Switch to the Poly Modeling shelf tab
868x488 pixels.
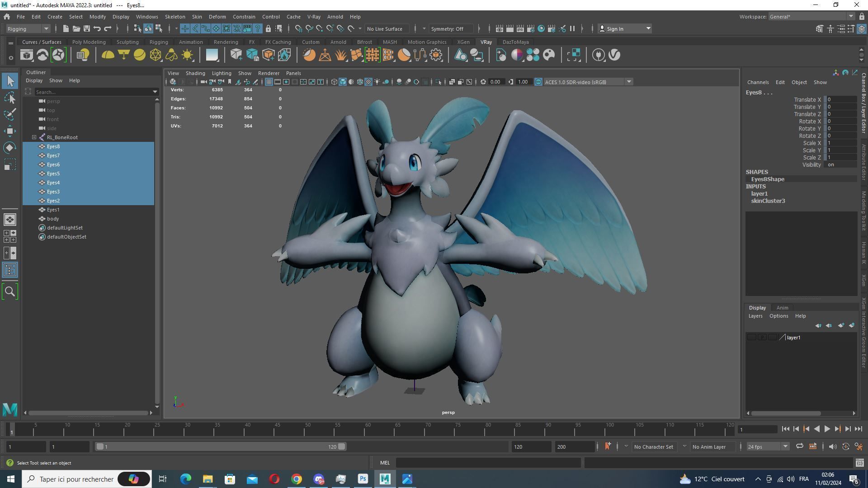click(89, 42)
